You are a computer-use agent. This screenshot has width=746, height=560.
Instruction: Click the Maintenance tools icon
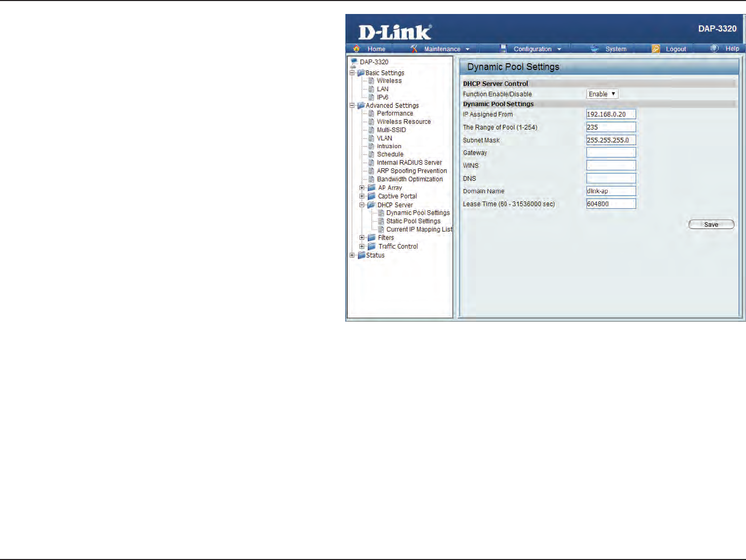(x=414, y=49)
